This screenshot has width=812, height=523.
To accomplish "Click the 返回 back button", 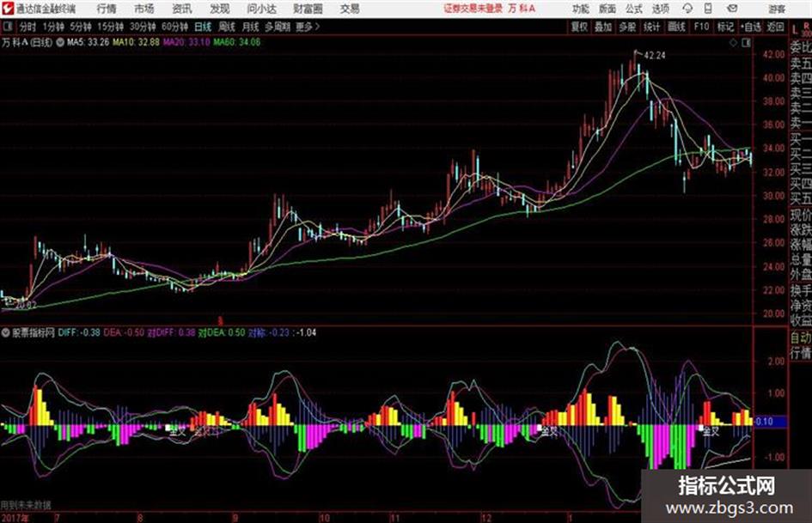I will pyautogui.click(x=775, y=27).
